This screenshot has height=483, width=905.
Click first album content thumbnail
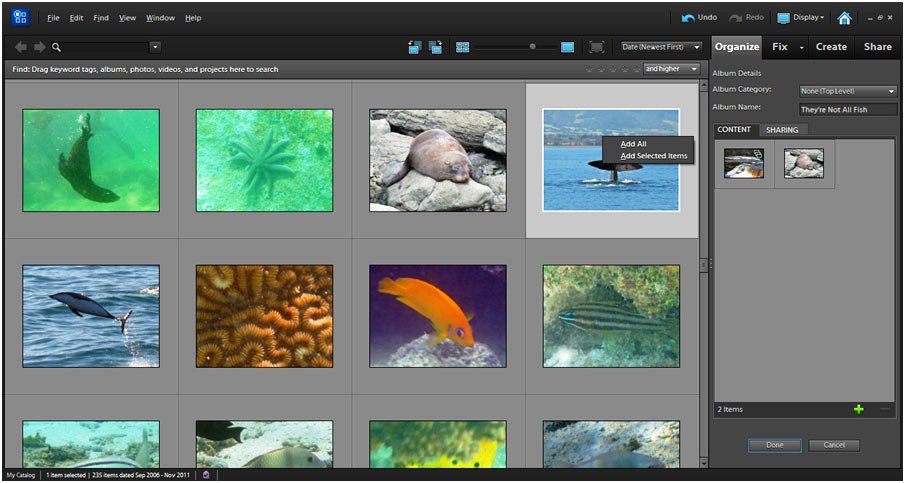click(x=744, y=163)
